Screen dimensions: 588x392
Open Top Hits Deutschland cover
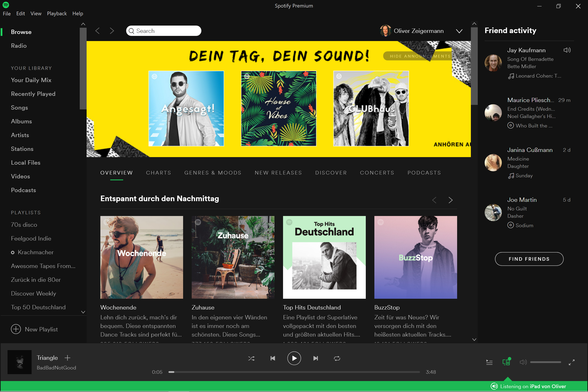[x=324, y=257]
